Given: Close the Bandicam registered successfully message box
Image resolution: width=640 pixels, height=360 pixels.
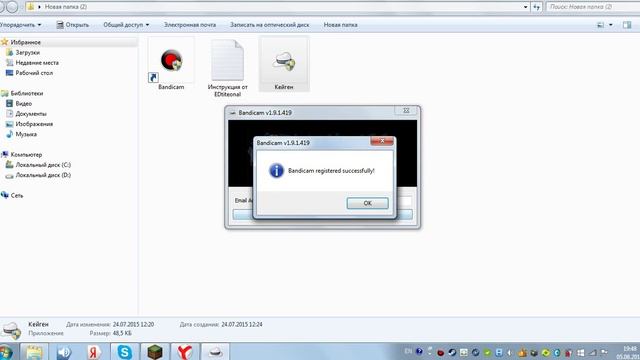Looking at the screenshot, I should pos(382,141).
